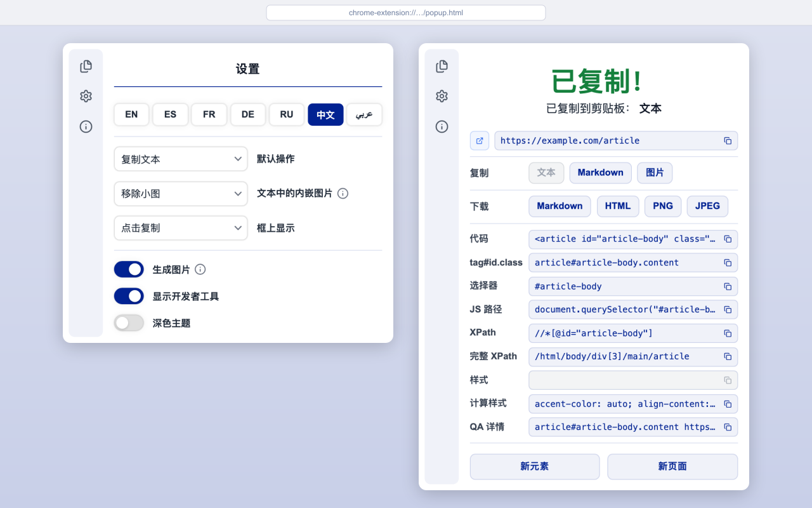Switch language to EN
The width and height of the screenshot is (812, 508).
click(131, 114)
